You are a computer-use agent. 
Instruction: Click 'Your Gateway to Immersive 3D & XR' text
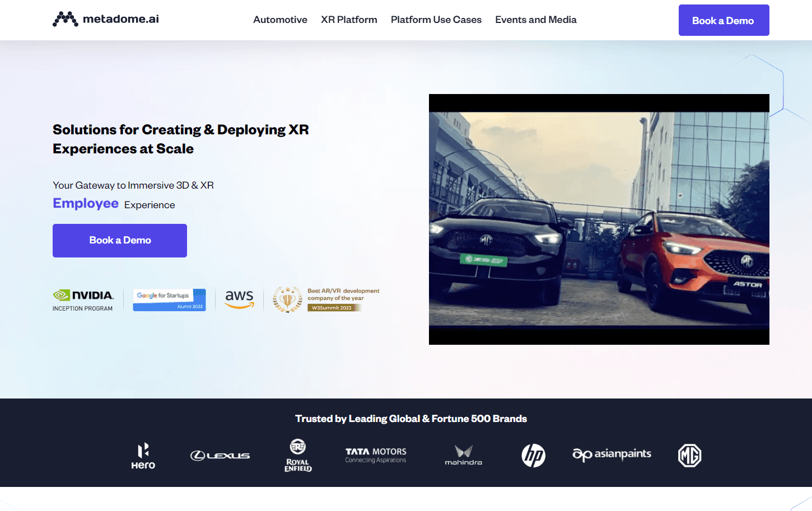click(x=133, y=185)
